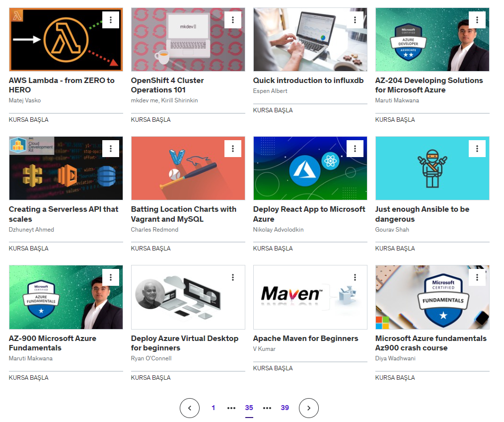Click instructor name Dzhuneyt Ahmed
The height and width of the screenshot is (422, 504).
31,230
